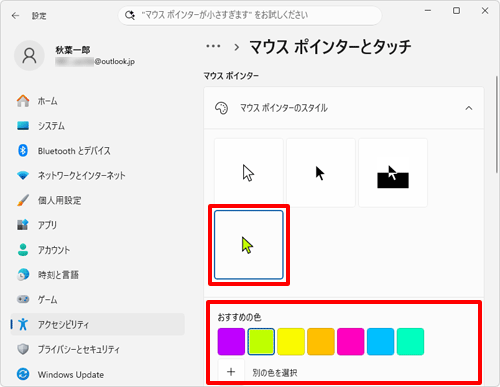500x387 pixels.
Task: Click the システム monitor icon
Action: [x=23, y=126]
